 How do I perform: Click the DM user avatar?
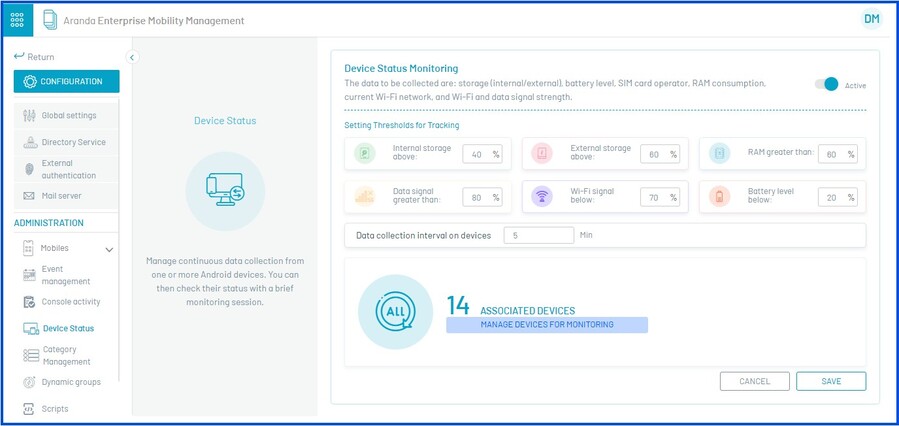point(871,19)
